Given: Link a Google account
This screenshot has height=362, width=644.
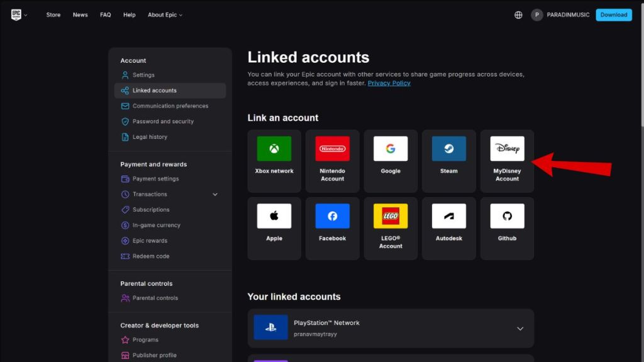Looking at the screenshot, I should (x=391, y=160).
